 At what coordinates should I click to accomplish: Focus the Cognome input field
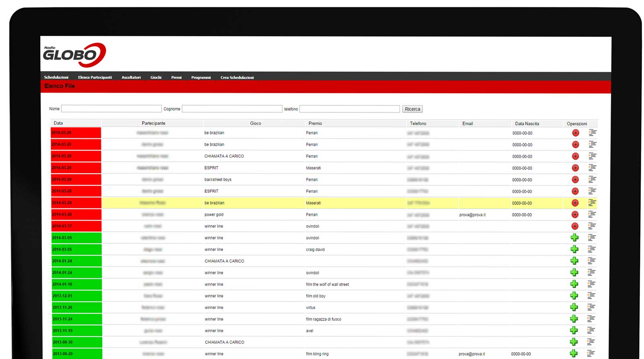coord(232,109)
